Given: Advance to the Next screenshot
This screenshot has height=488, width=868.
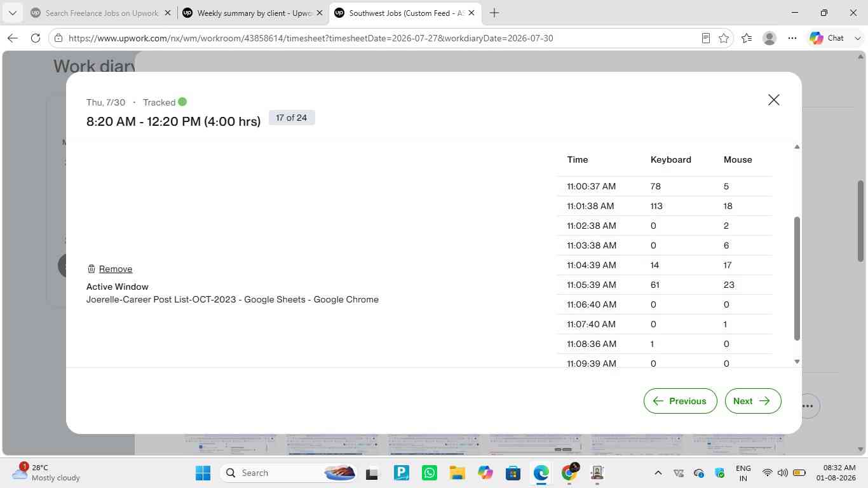Looking at the screenshot, I should point(753,401).
